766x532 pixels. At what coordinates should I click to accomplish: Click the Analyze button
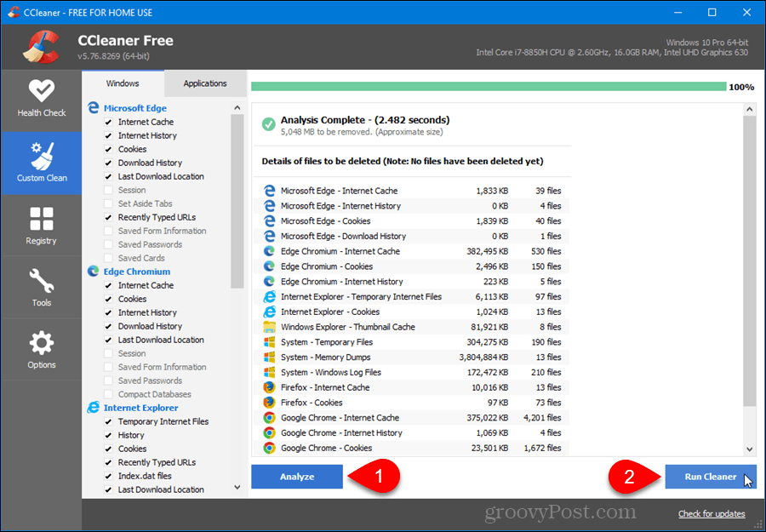click(297, 477)
